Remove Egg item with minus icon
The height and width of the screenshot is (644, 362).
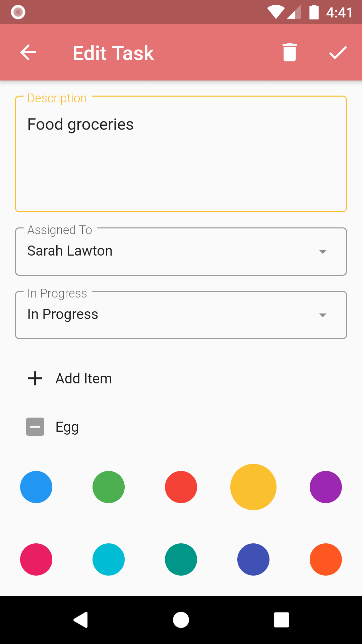35,427
